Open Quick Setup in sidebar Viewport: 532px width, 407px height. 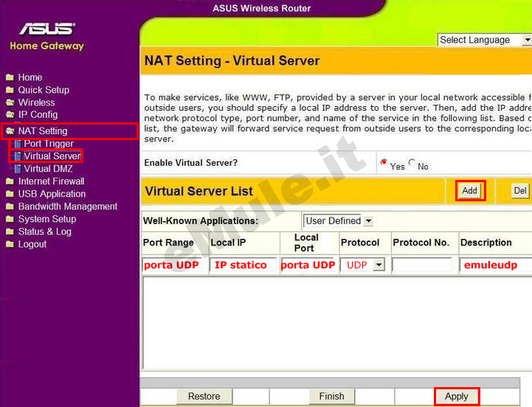[44, 90]
